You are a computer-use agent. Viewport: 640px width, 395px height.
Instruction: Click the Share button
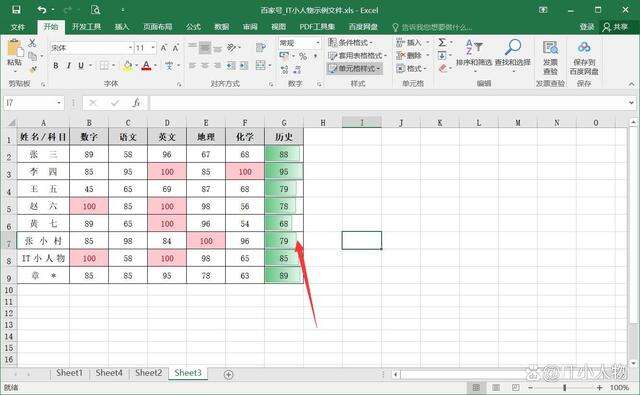coord(616,27)
